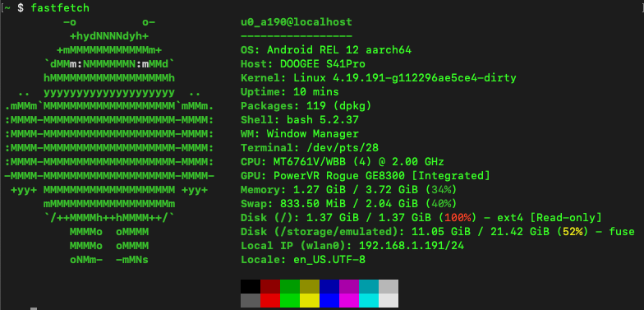Click the olive yellow palette block
The width and height of the screenshot is (644, 310).
click(x=310, y=286)
